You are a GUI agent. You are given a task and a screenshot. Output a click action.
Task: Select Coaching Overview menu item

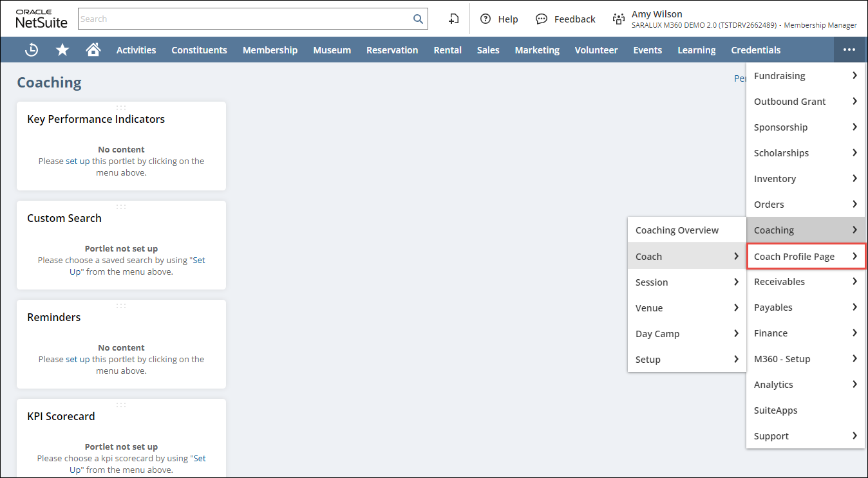tap(677, 230)
